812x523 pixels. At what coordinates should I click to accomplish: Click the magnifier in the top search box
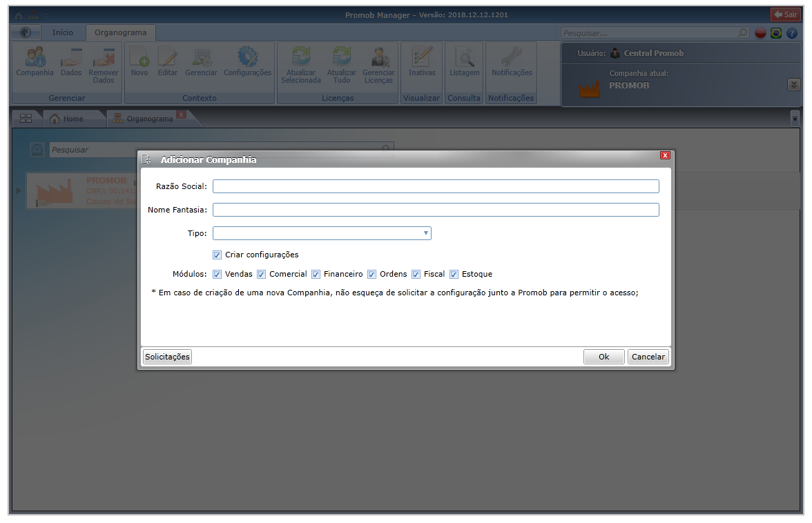(743, 32)
